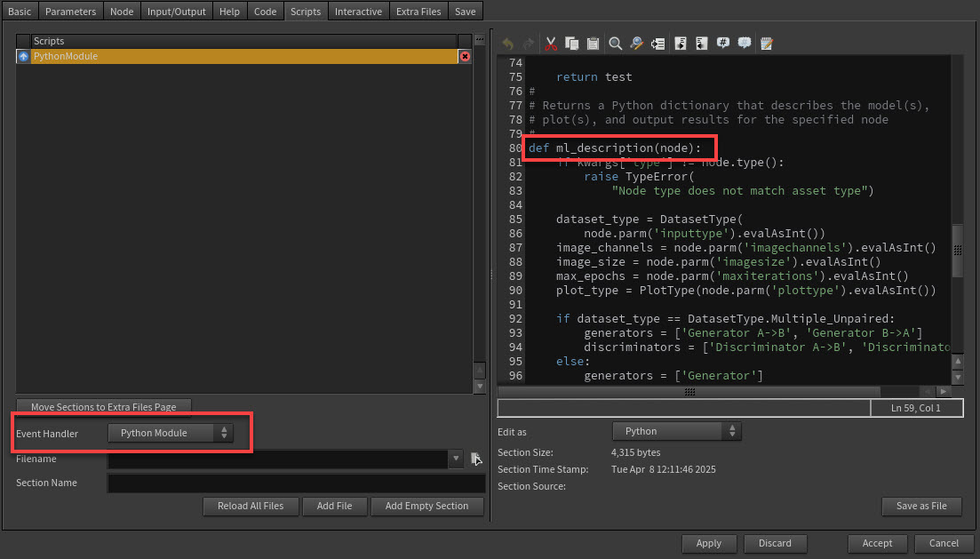The image size is (980, 559).
Task: Uncomment the selected lines with the faded hash icon
Action: pyautogui.click(x=745, y=44)
